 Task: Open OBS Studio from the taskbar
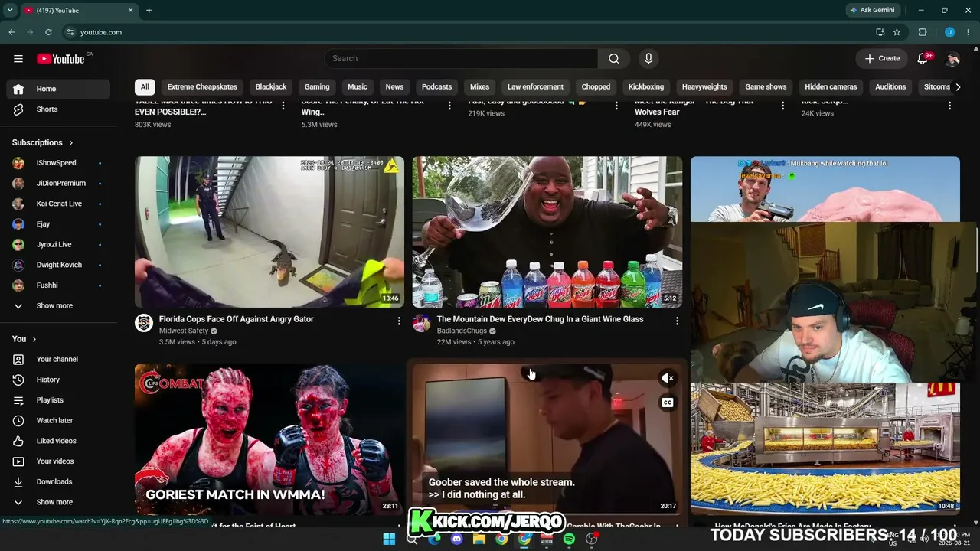591,539
